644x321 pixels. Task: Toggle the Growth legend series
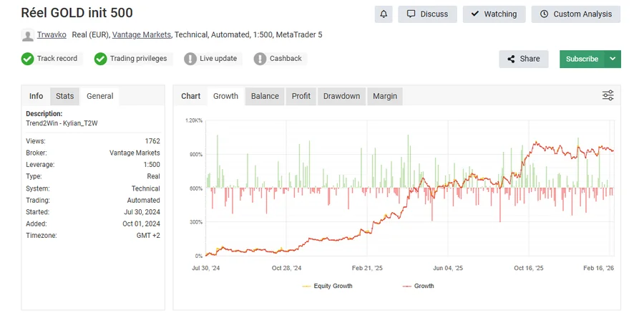(418, 286)
